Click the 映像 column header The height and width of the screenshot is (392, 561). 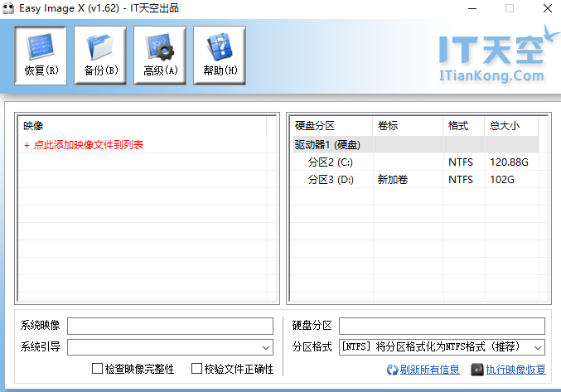[143, 126]
